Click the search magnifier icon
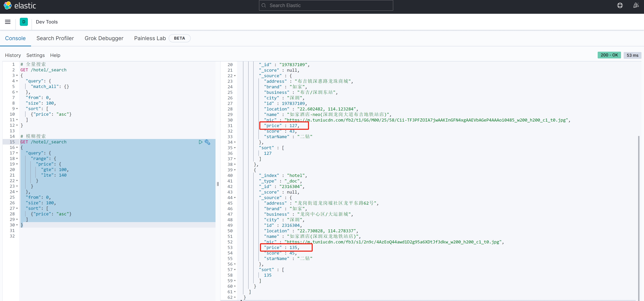The width and height of the screenshot is (644, 301). [x=264, y=6]
